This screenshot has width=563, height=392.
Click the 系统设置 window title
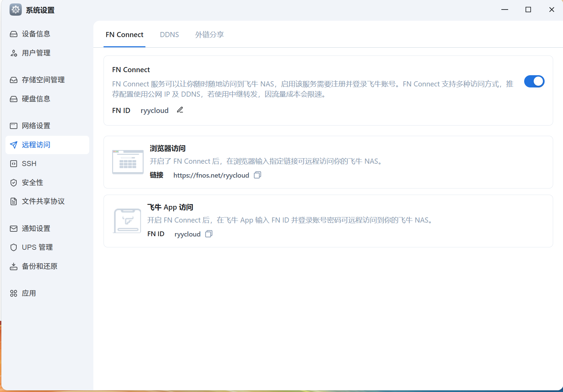click(x=40, y=10)
